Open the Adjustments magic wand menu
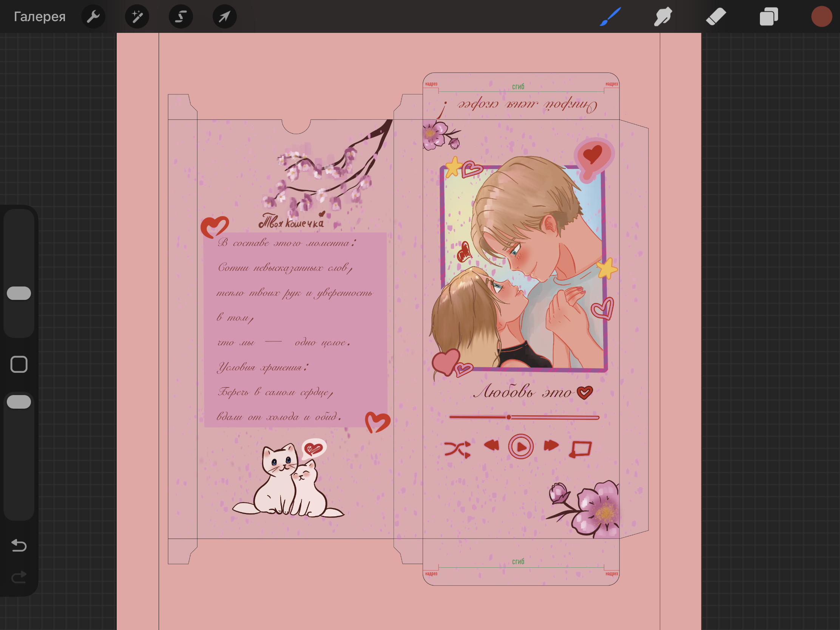The image size is (840, 630). coord(137,17)
